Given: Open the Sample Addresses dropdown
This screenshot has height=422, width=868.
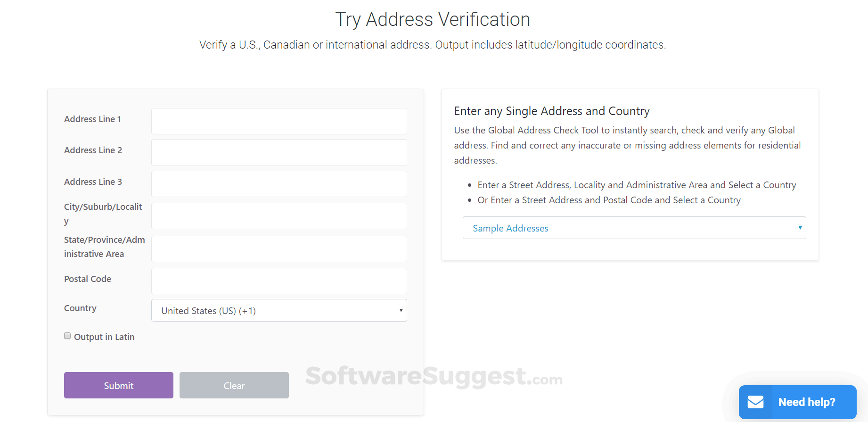Looking at the screenshot, I should click(634, 228).
